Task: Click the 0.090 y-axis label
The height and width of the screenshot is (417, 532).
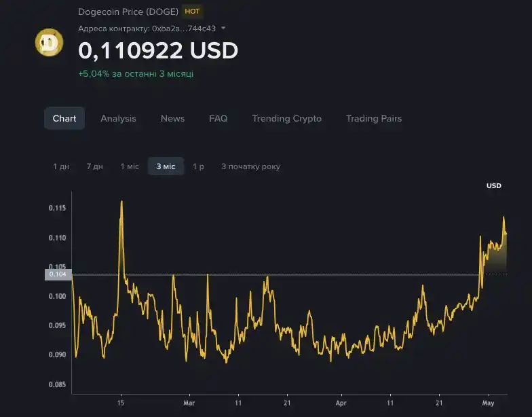Action: (57, 355)
